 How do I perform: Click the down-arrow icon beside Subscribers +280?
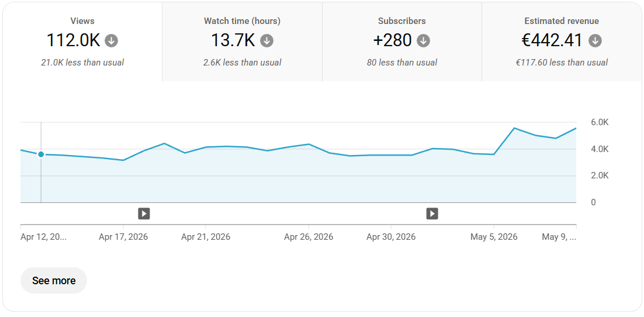tap(424, 41)
